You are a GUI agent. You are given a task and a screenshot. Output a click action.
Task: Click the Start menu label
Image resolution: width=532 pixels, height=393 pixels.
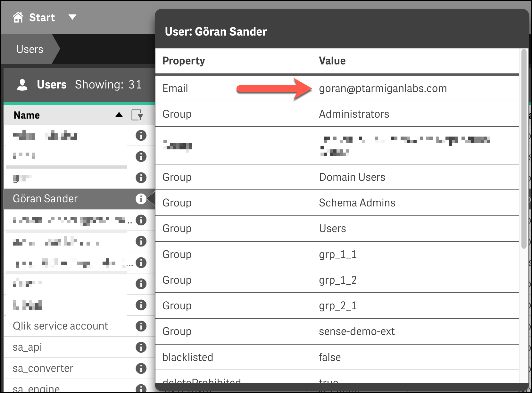42,17
